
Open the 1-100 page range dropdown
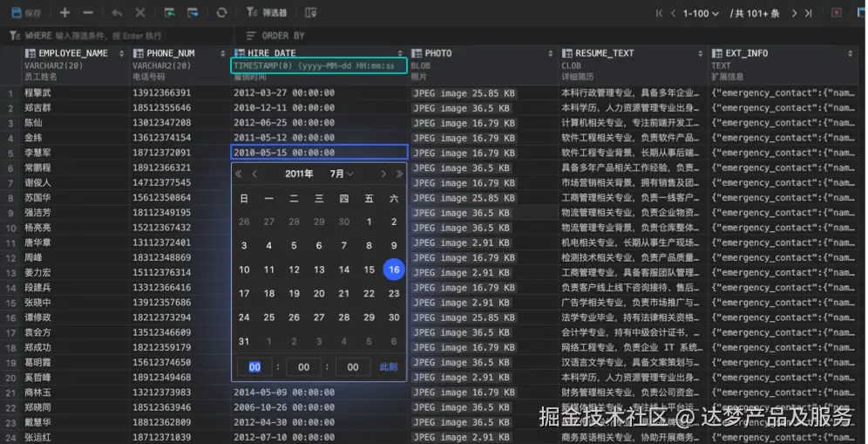701,13
